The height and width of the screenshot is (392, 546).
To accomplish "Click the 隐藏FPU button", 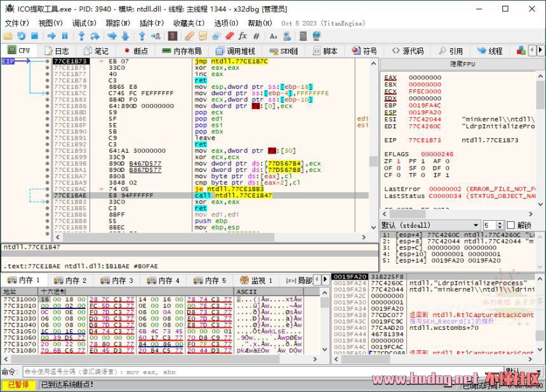I will click(462, 64).
